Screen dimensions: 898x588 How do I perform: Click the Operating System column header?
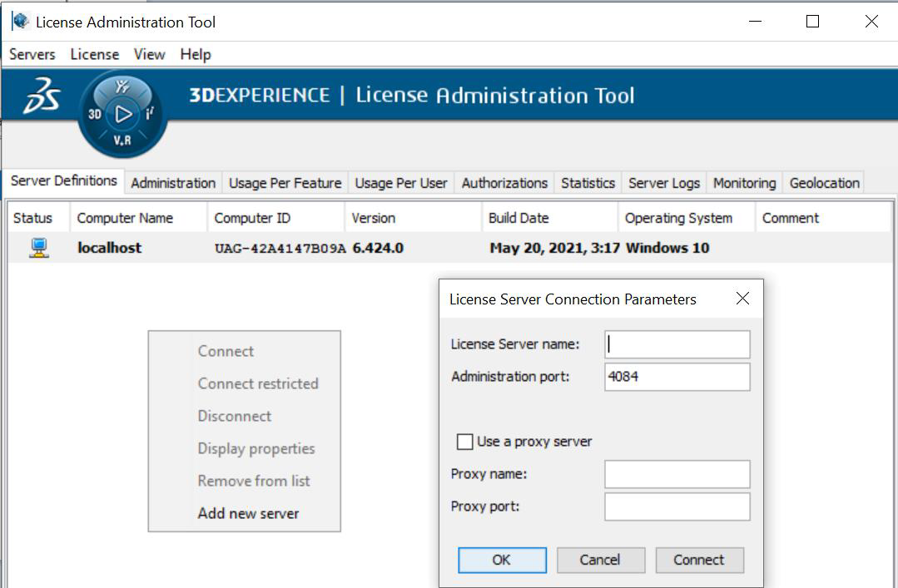pos(687,218)
